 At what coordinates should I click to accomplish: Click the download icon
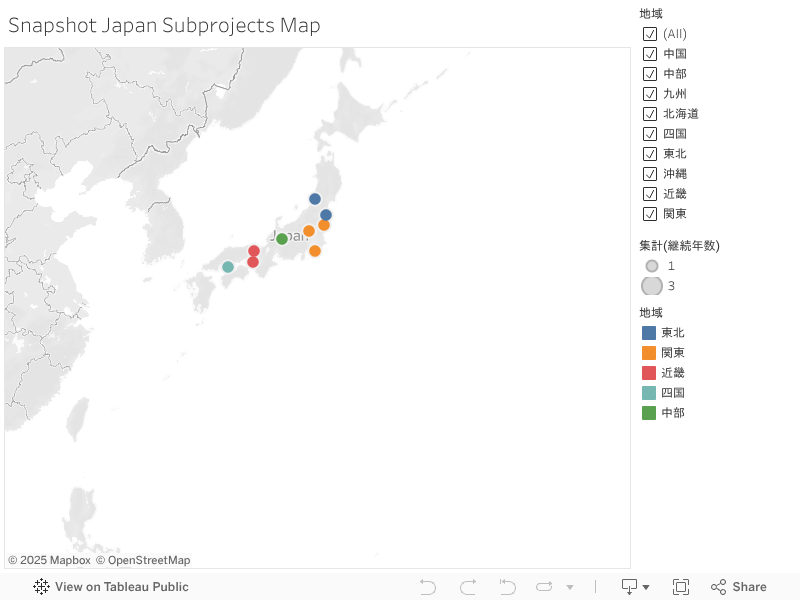tap(630, 587)
